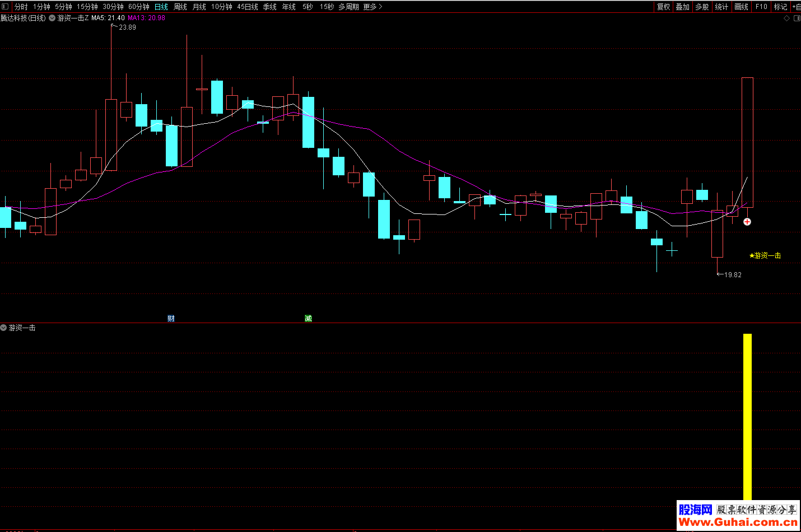Open F10 company information

coord(761,7)
